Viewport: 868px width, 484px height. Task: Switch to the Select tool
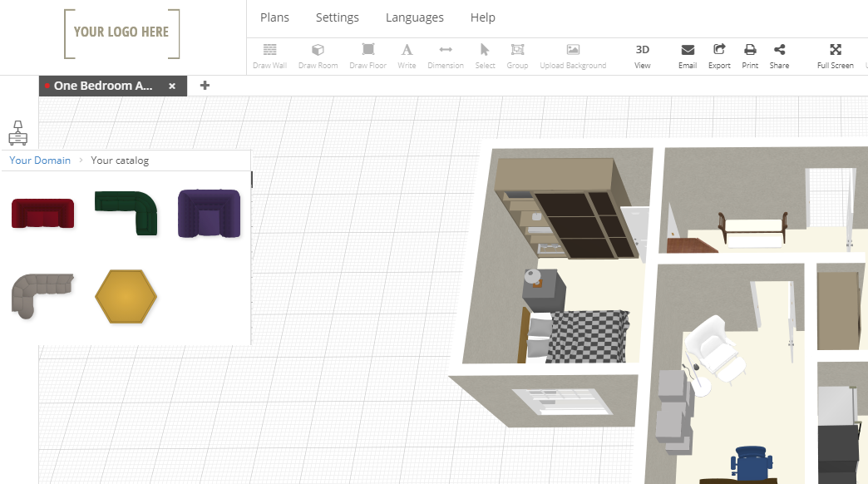485,56
